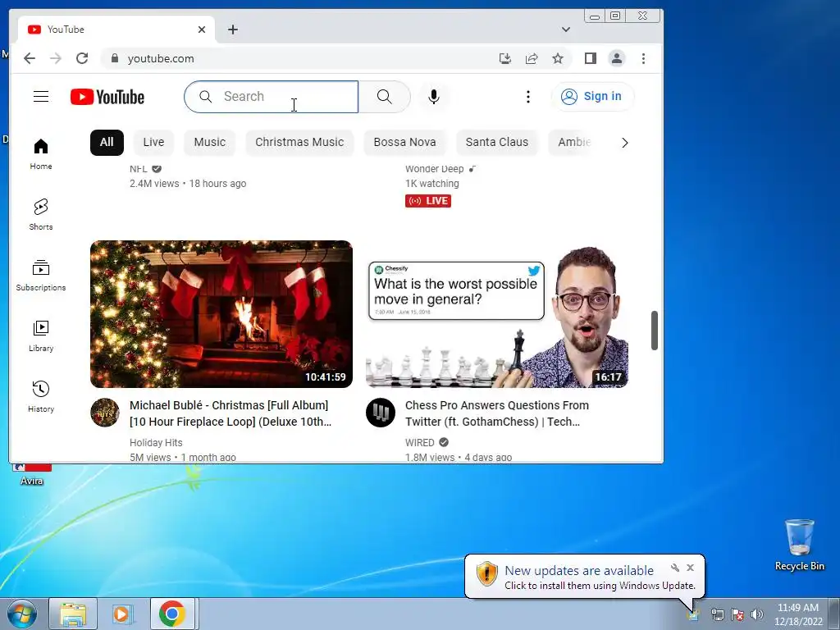Open Chess Pro Answers Questions video title
This screenshot has height=630, width=840.
pos(496,413)
